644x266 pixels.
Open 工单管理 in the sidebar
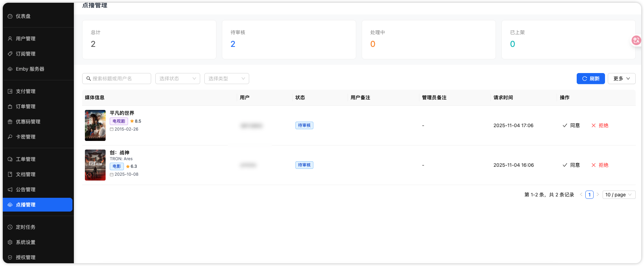(x=26, y=159)
